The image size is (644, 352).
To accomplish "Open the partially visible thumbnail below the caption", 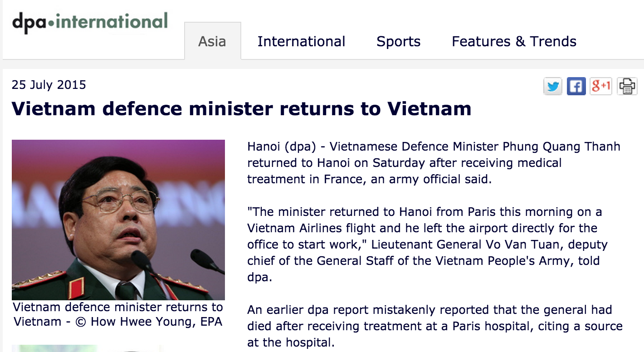I will point(85,348).
